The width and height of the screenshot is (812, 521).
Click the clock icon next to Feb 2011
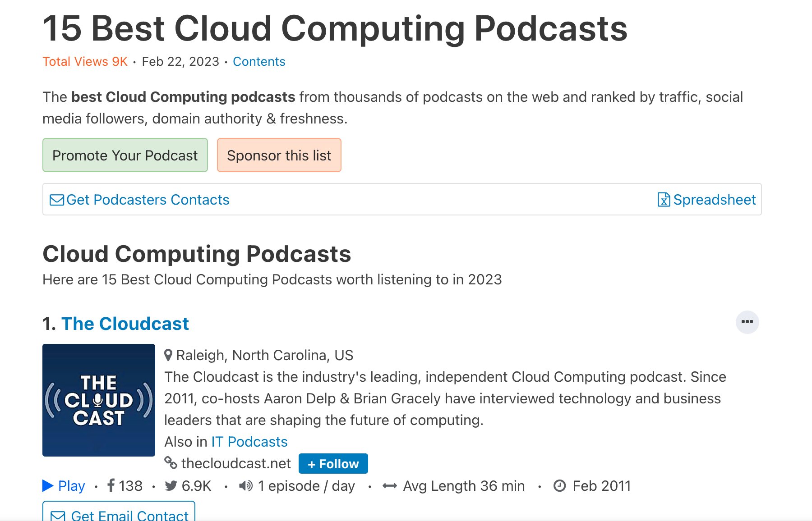(559, 486)
